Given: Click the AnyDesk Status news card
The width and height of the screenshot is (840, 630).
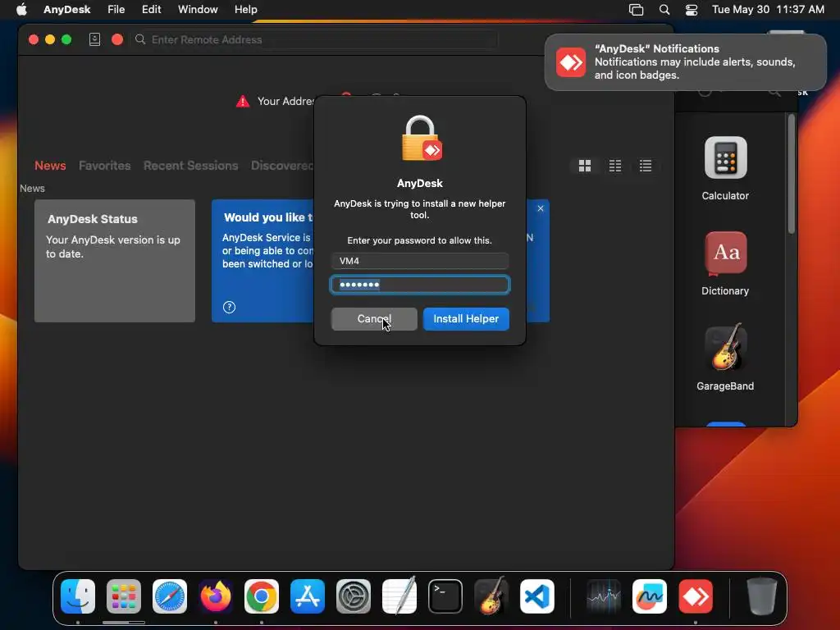Looking at the screenshot, I should [115, 261].
